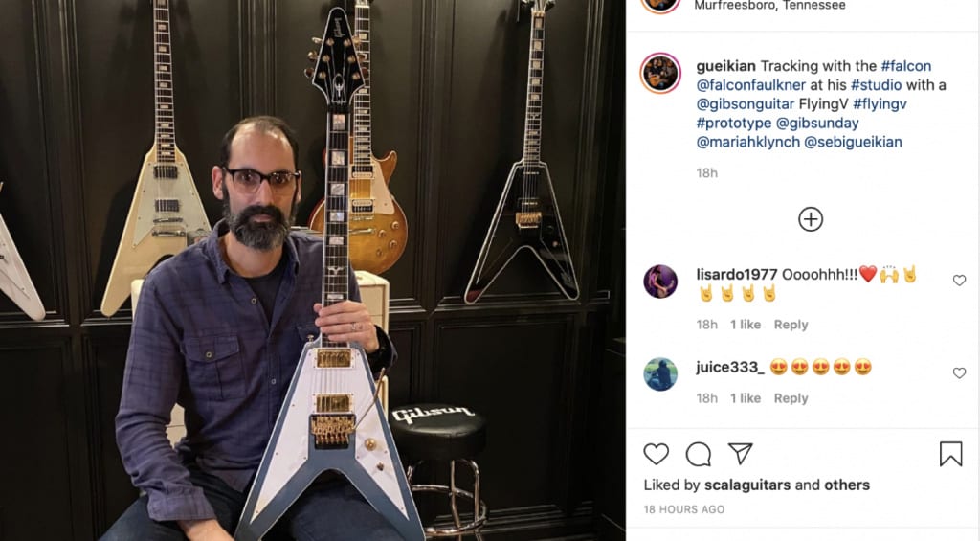This screenshot has width=980, height=541.
Task: View the '1 like' count under the lisardo1977 comment
Action: click(745, 325)
